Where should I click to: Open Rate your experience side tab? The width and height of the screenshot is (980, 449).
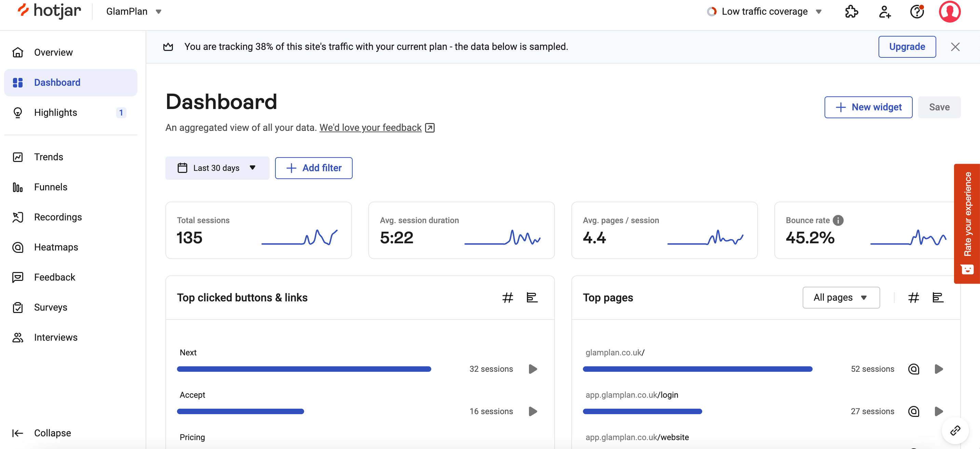(967, 224)
